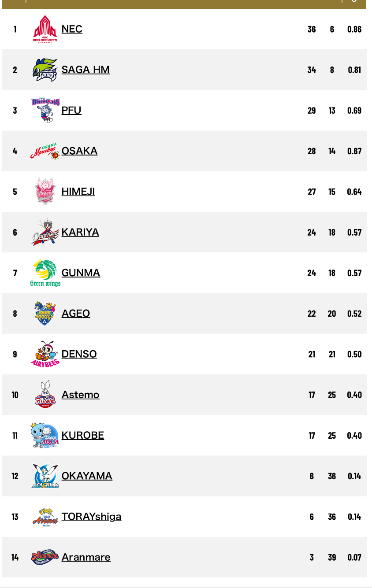Click the Okayama Seagulls logo
This screenshot has height=588, width=372.
tap(45, 476)
